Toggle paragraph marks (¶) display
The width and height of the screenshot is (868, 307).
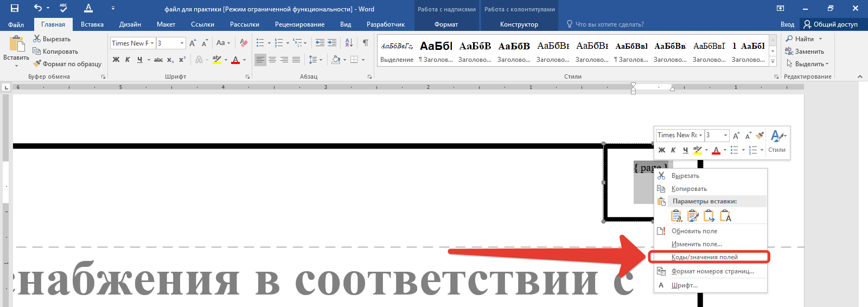click(x=365, y=43)
